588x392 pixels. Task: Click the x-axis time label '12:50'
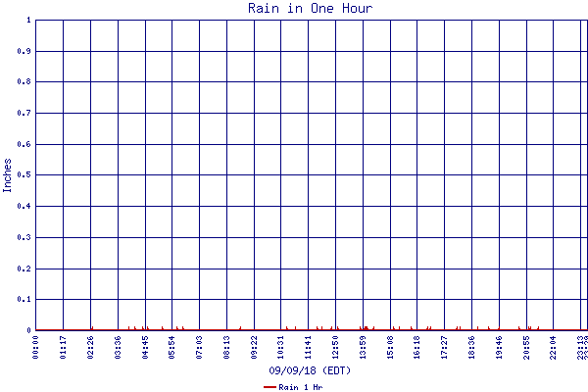pyautogui.click(x=335, y=347)
